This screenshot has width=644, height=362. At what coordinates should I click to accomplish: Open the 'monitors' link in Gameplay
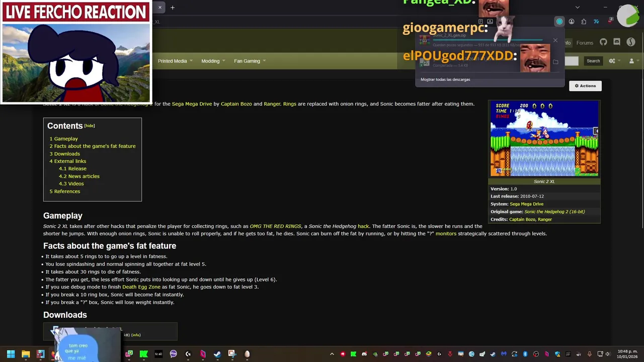click(446, 234)
